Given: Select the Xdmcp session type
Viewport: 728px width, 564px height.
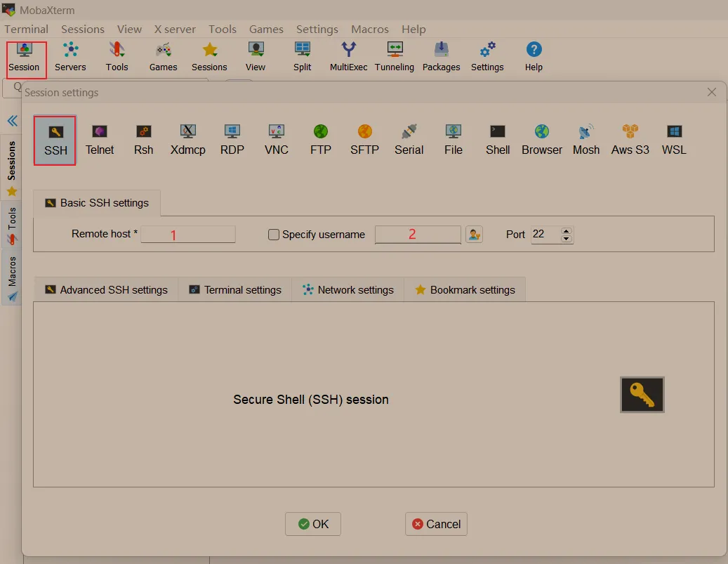Looking at the screenshot, I should click(187, 140).
